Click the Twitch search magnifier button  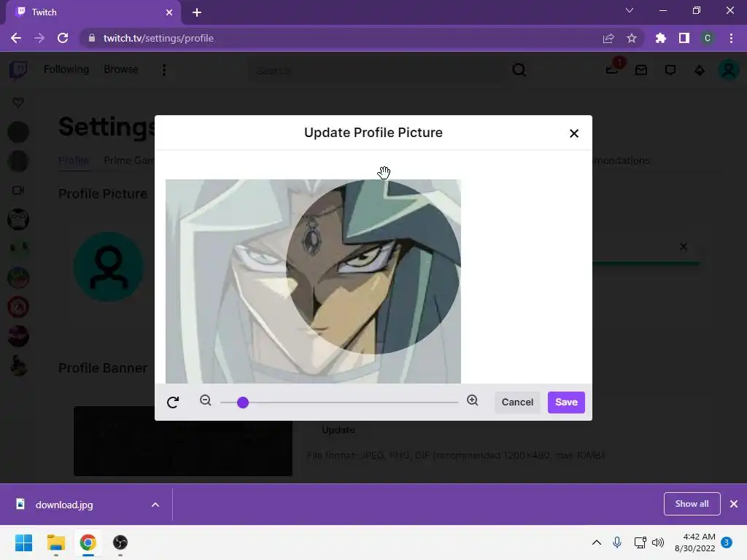(x=519, y=71)
